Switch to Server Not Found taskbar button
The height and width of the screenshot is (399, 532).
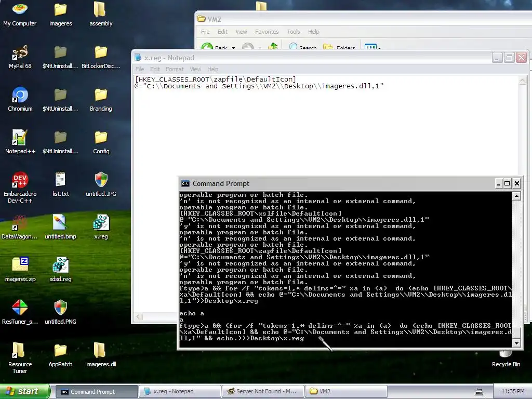click(x=263, y=392)
